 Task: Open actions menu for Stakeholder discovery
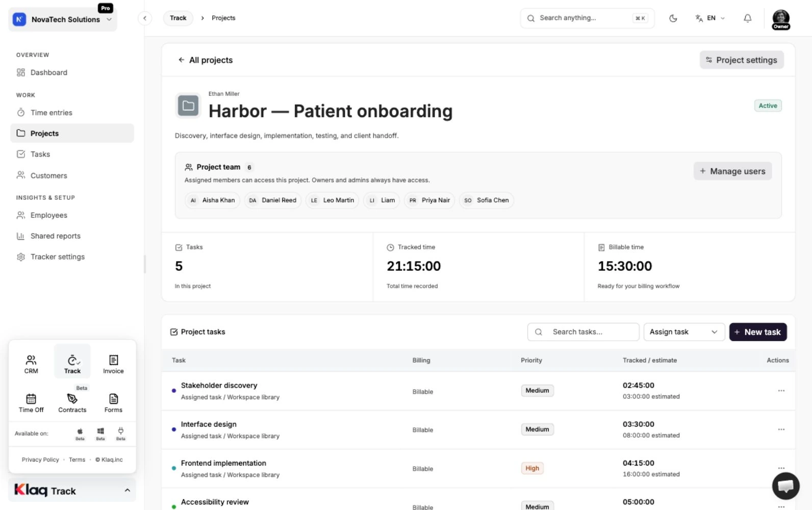tap(781, 391)
